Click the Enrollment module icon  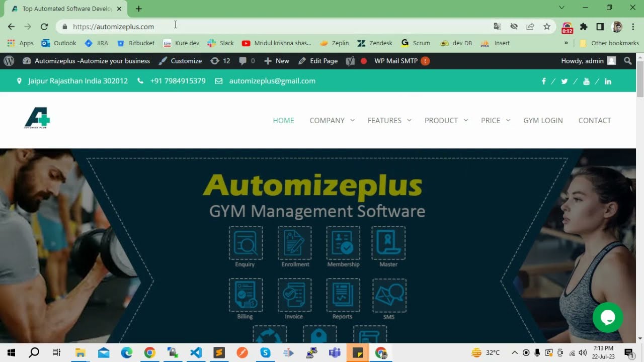click(x=294, y=243)
